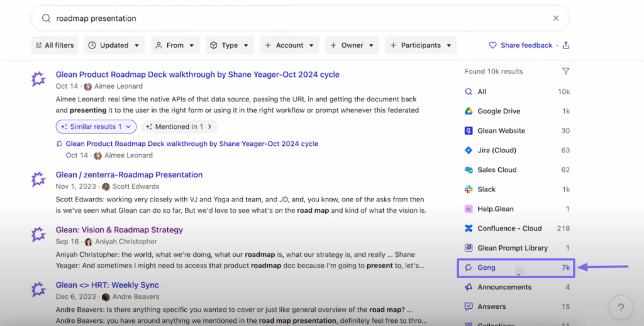
Task: Click the Answers checkmark bubble icon
Action: [469, 306]
